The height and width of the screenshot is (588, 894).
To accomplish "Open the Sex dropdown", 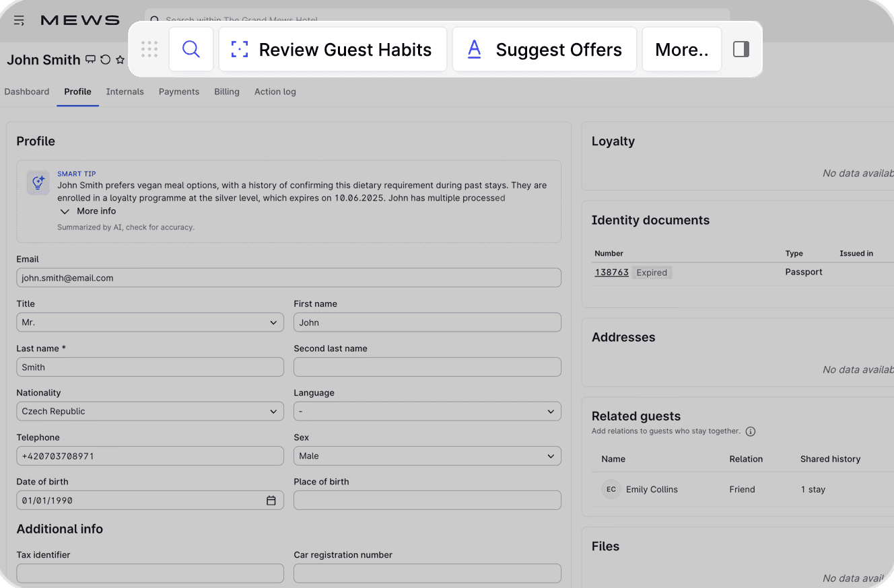I will click(427, 456).
